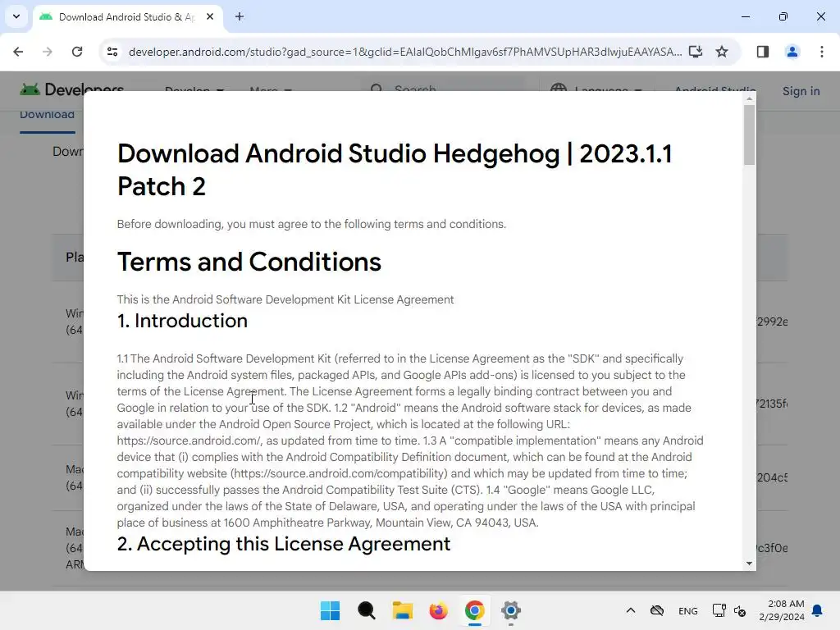Click 'This is the Android Software Development Kit' line

click(x=285, y=299)
